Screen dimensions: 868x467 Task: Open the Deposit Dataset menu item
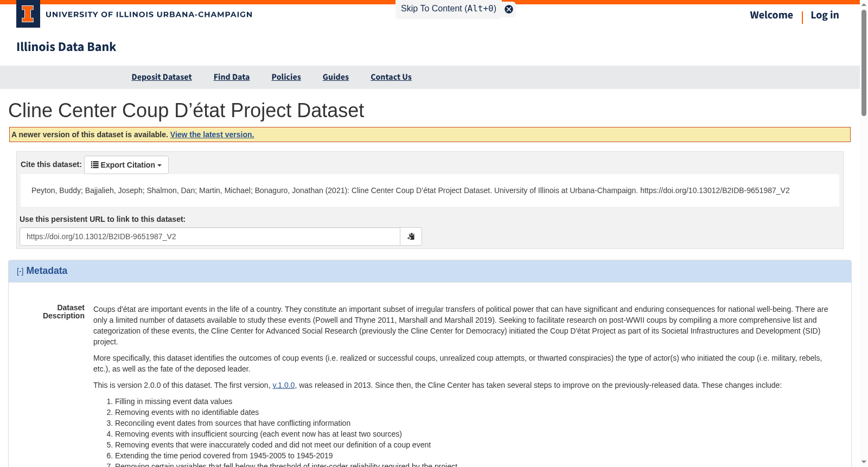point(162,77)
